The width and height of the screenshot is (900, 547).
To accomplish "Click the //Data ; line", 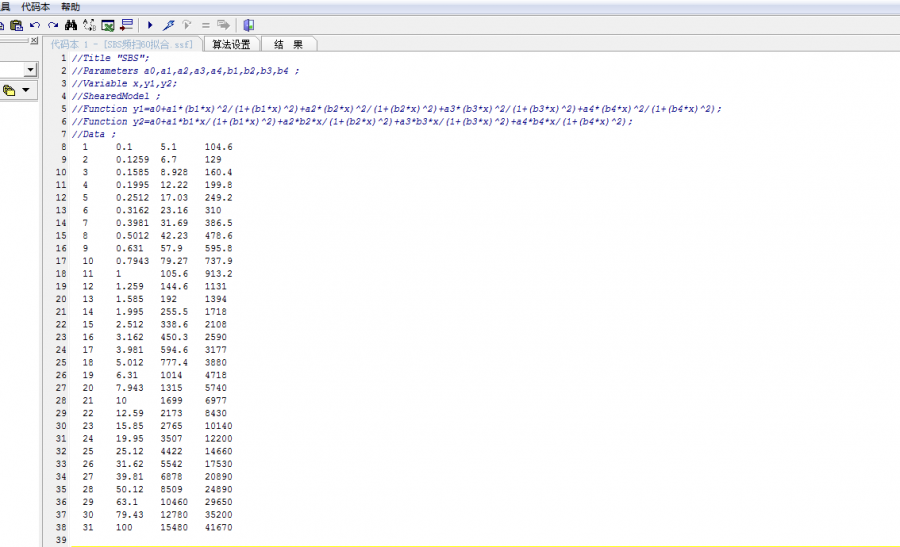I will click(x=94, y=134).
